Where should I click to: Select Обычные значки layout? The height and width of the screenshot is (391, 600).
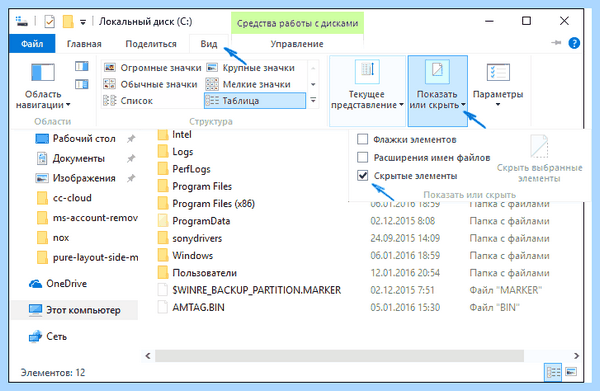pos(151,84)
